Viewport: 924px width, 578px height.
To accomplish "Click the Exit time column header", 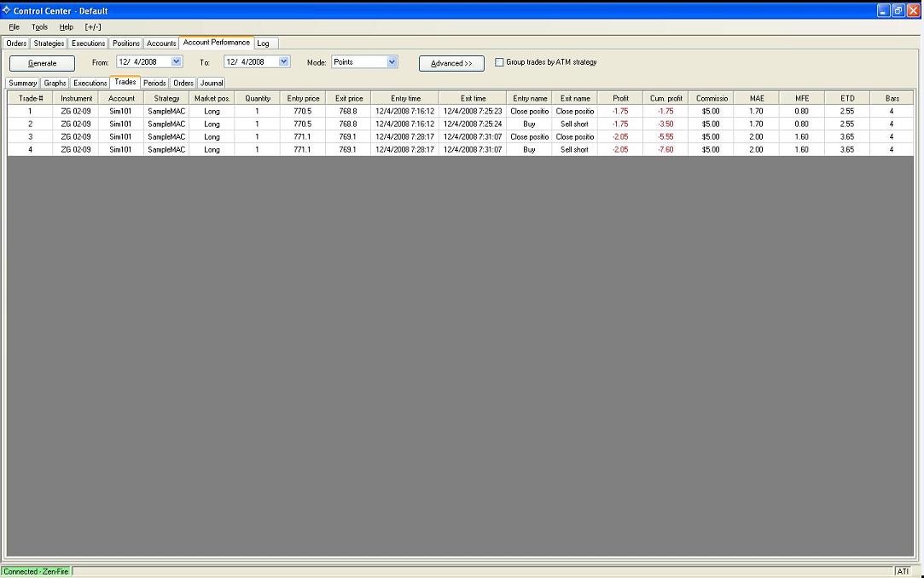I will 473,98.
